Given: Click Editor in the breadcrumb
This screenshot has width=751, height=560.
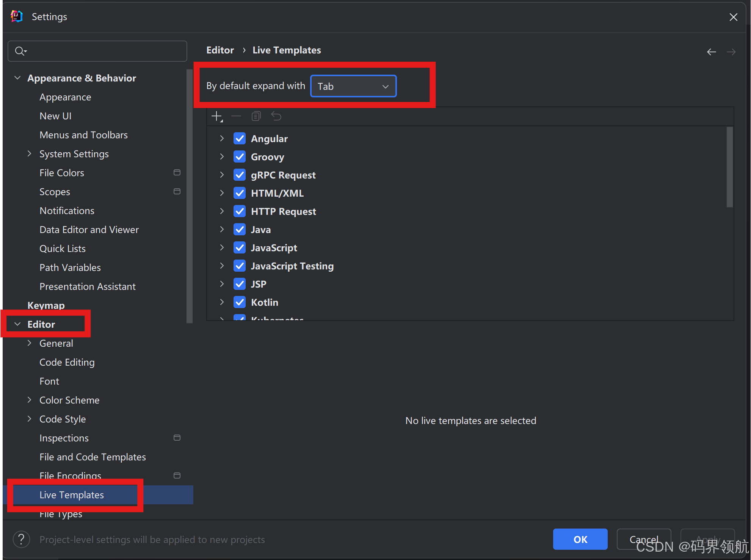Looking at the screenshot, I should (x=220, y=50).
